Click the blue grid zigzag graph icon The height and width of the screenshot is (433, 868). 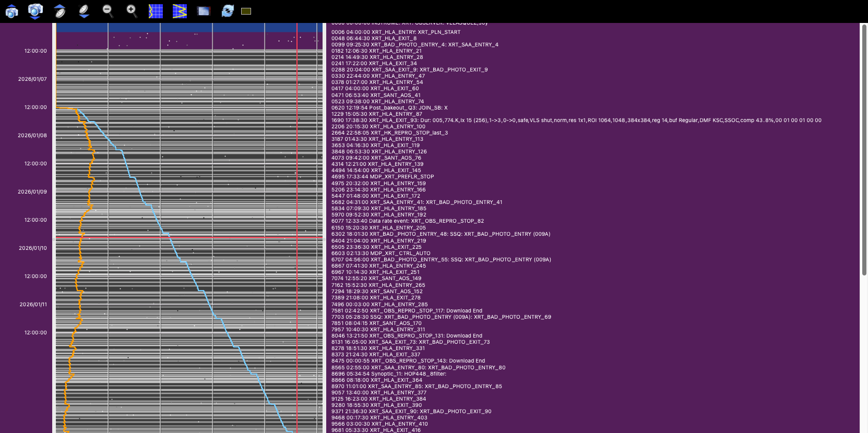[x=180, y=11]
